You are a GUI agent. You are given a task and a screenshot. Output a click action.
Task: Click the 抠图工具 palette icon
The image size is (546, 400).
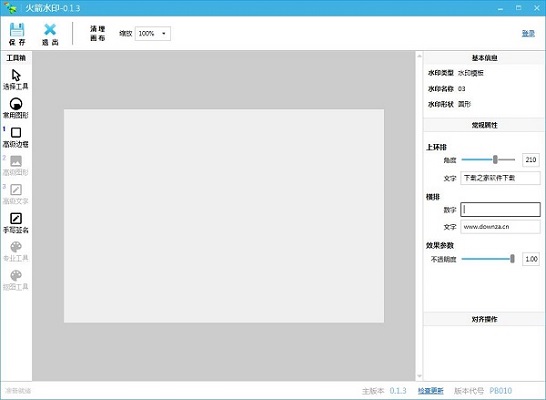click(16, 275)
